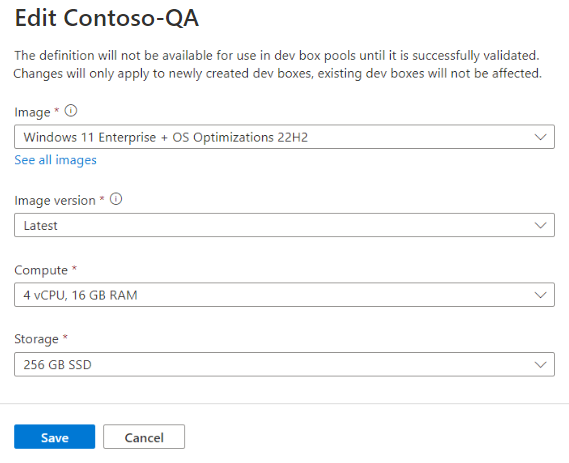The image size is (569, 463).
Task: Open the Windows 11 Enterprise image combo box
Action: click(284, 137)
